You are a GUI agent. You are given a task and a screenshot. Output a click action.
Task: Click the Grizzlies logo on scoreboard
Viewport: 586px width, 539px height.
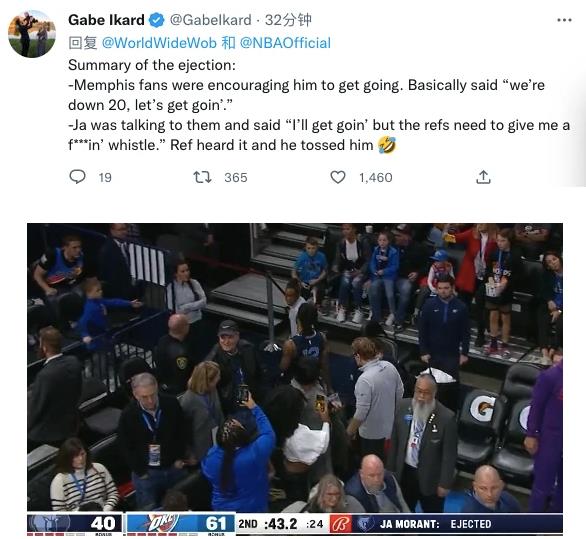pyautogui.click(x=49, y=523)
